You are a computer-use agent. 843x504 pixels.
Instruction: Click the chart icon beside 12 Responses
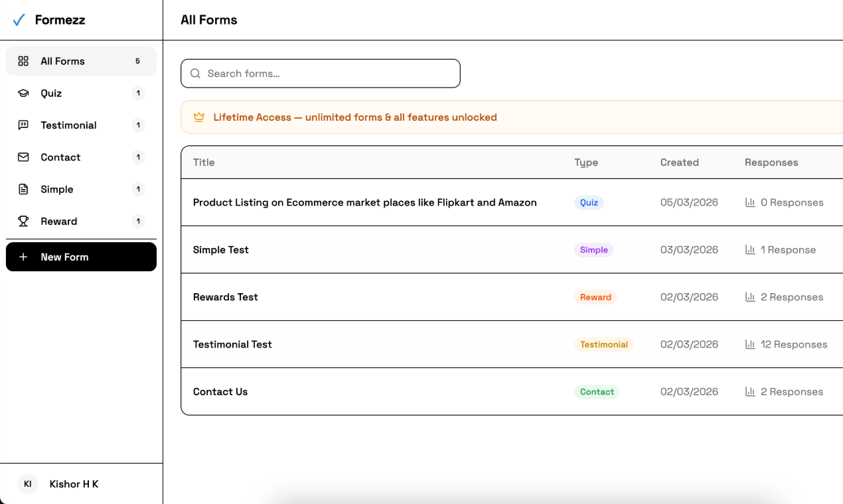pyautogui.click(x=749, y=344)
